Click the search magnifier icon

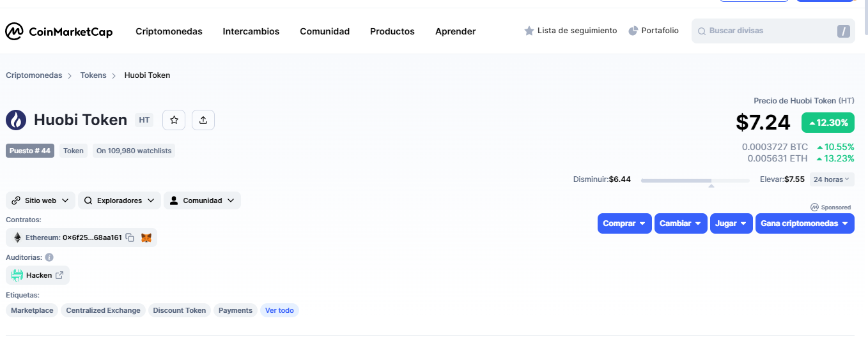701,31
